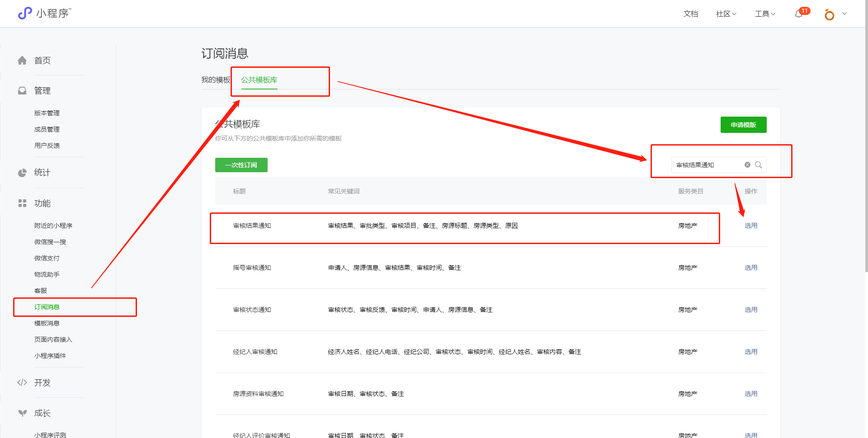This screenshot has width=868, height=438.
Task: Select 订阅消息 in the sidebar
Action: coord(47,307)
